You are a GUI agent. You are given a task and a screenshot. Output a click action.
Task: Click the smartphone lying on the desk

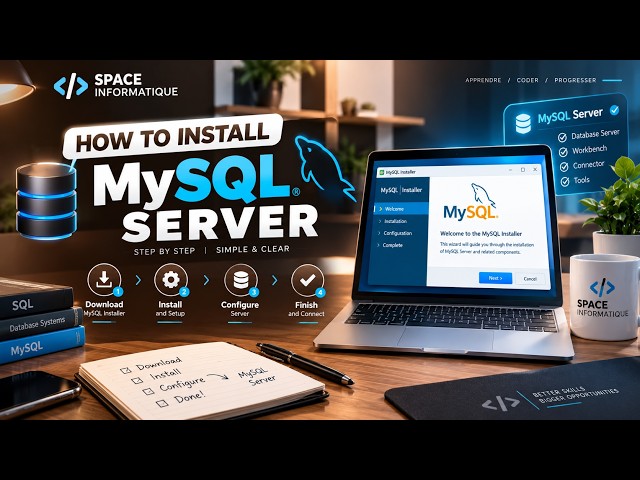coord(38,393)
